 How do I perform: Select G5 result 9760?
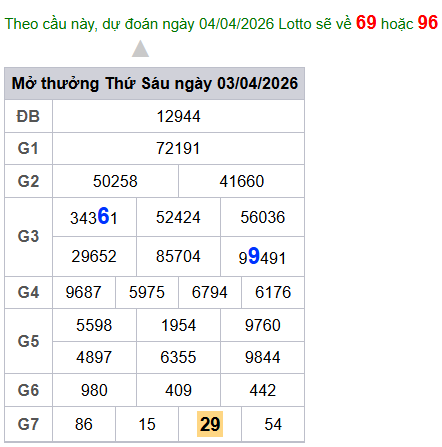pos(263,325)
